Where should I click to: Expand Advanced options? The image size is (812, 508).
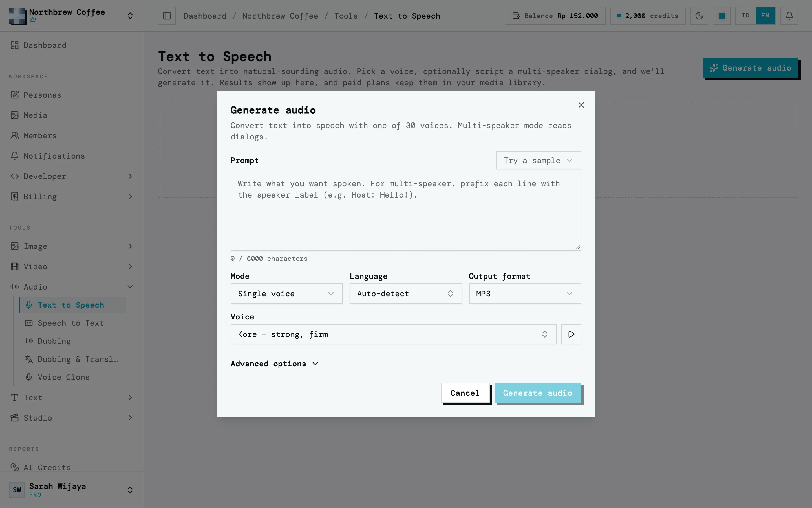(274, 364)
